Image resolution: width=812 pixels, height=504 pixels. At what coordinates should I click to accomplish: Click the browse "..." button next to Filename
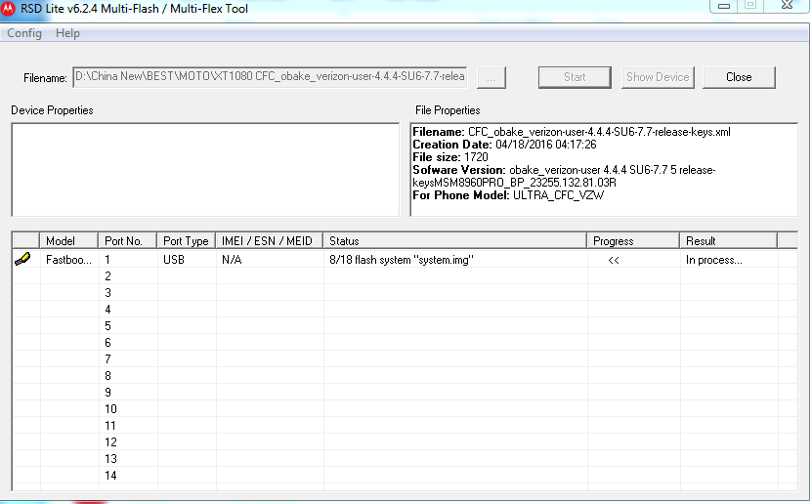[491, 77]
